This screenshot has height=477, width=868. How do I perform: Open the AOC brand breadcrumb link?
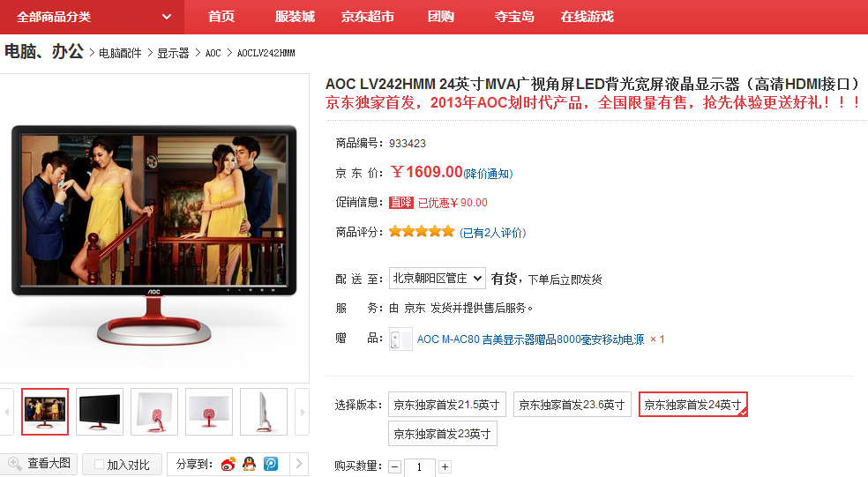[213, 53]
